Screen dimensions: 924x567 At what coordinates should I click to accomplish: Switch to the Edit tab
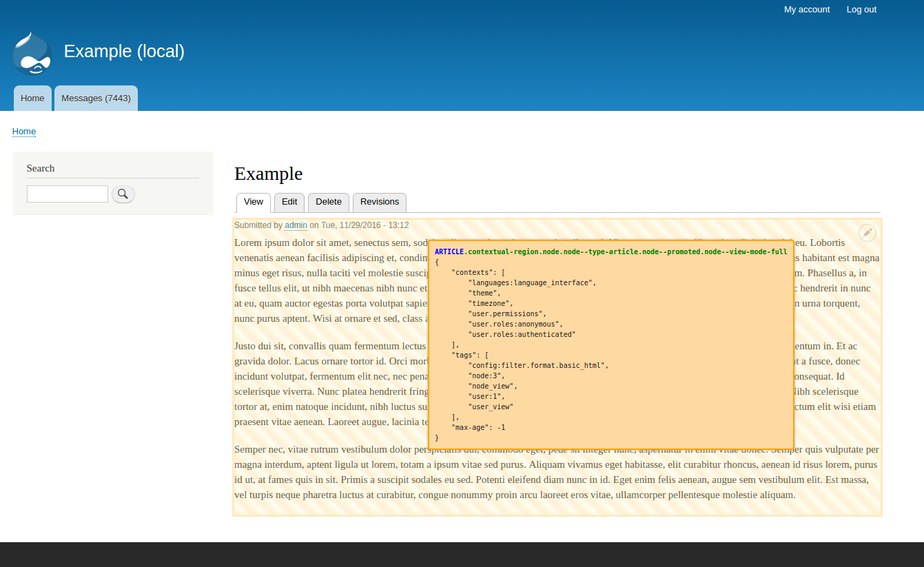[289, 202]
